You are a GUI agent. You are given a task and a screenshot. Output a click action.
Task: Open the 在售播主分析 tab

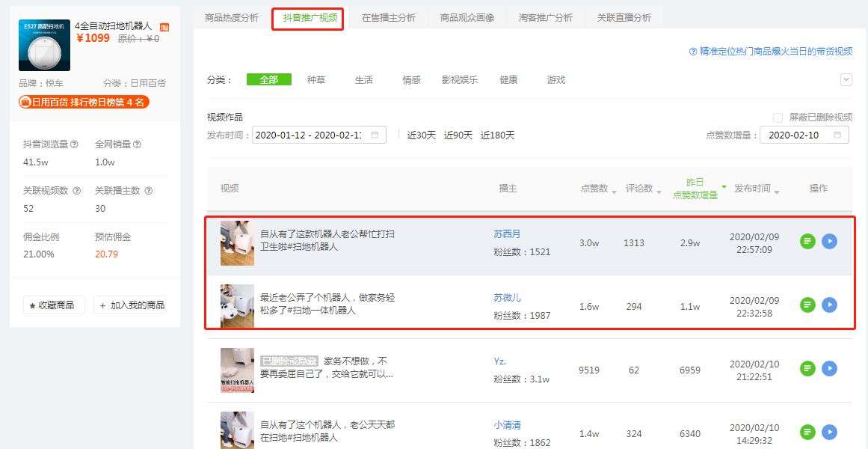coord(389,18)
